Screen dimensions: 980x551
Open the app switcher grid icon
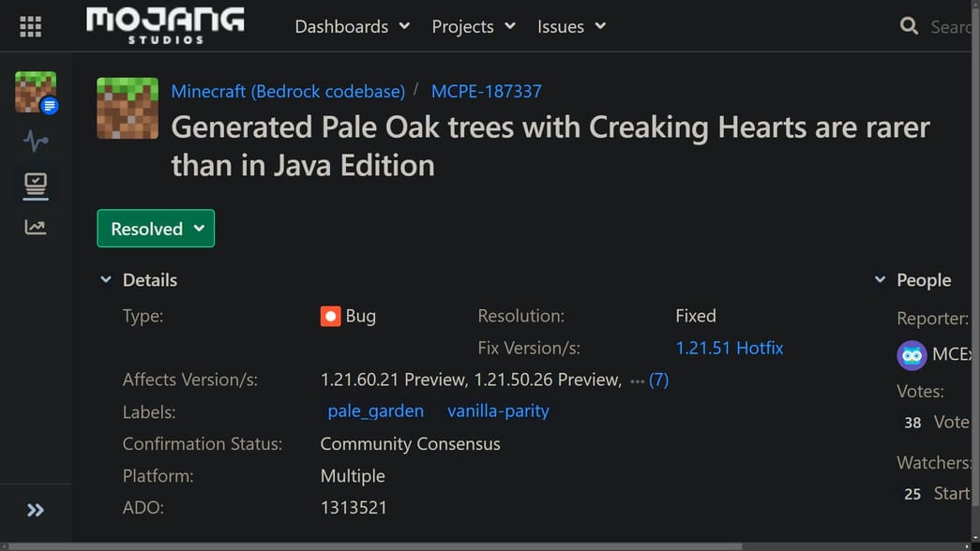pos(30,25)
